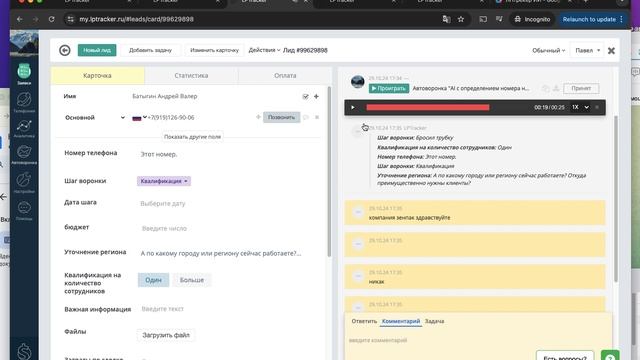The width and height of the screenshot is (640, 360).
Task: Click the card panel vertical scrollbar
Action: coord(329,171)
